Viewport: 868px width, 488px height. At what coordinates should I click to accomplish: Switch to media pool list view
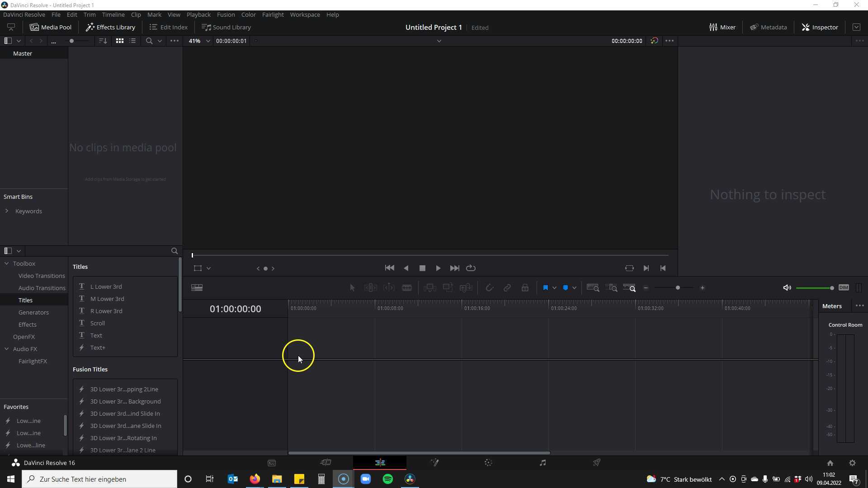tap(132, 41)
